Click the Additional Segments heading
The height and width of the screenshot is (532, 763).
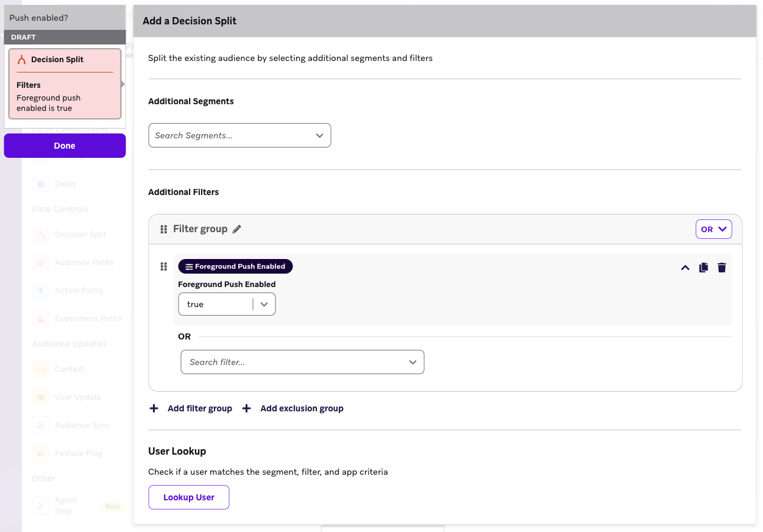tap(191, 101)
